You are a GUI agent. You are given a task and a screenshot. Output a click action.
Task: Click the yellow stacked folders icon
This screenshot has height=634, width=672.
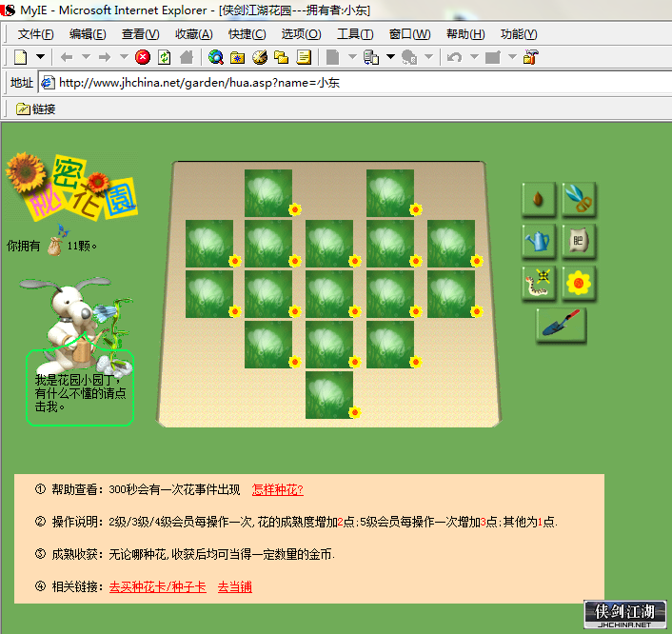[x=281, y=57]
